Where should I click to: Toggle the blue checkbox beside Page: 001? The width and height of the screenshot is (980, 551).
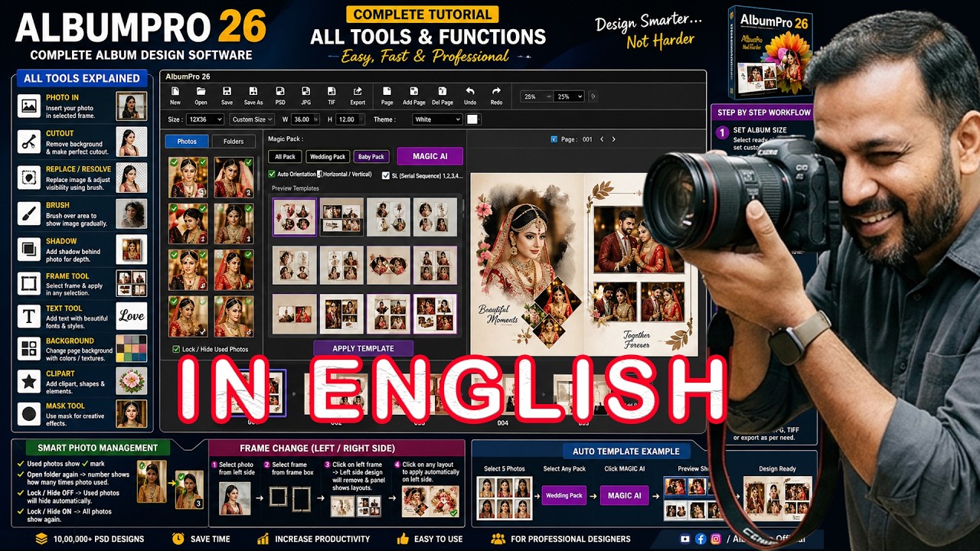coord(554,139)
